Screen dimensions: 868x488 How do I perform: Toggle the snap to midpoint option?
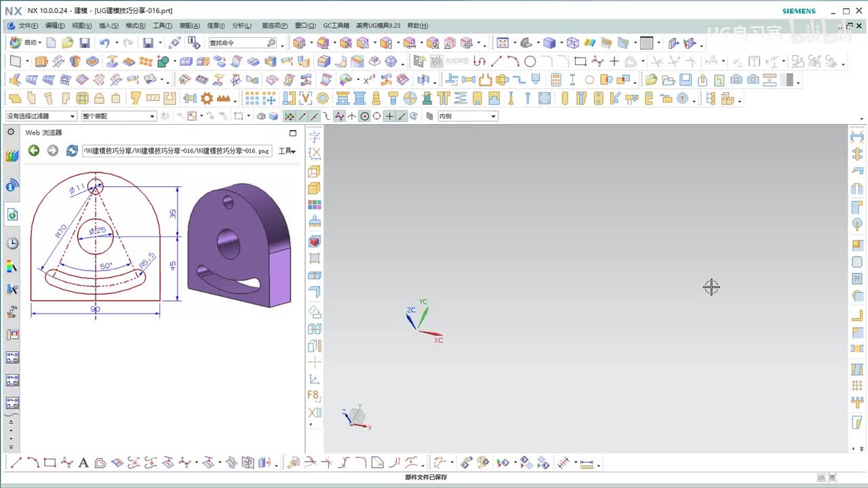(x=315, y=116)
